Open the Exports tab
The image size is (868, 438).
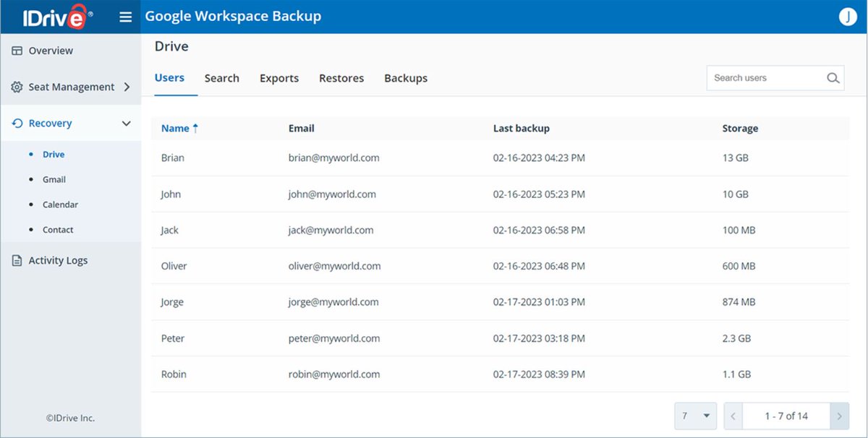pyautogui.click(x=279, y=78)
